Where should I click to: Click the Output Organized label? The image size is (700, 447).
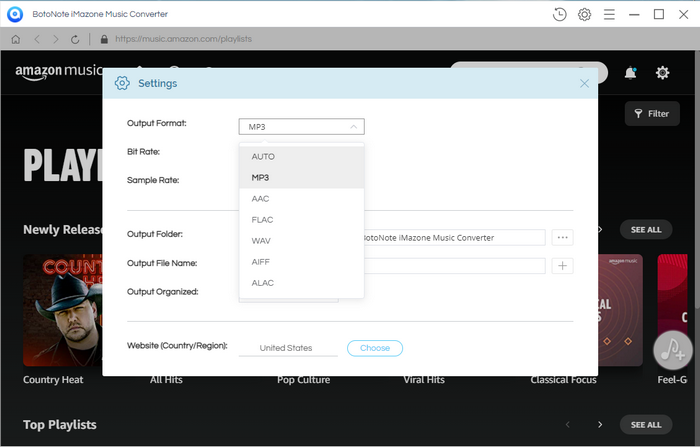pos(162,292)
